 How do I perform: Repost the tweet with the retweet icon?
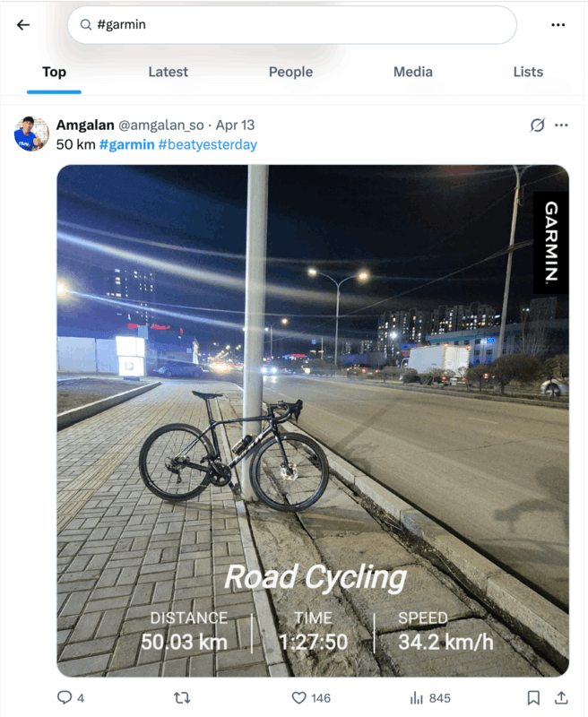pos(179,697)
